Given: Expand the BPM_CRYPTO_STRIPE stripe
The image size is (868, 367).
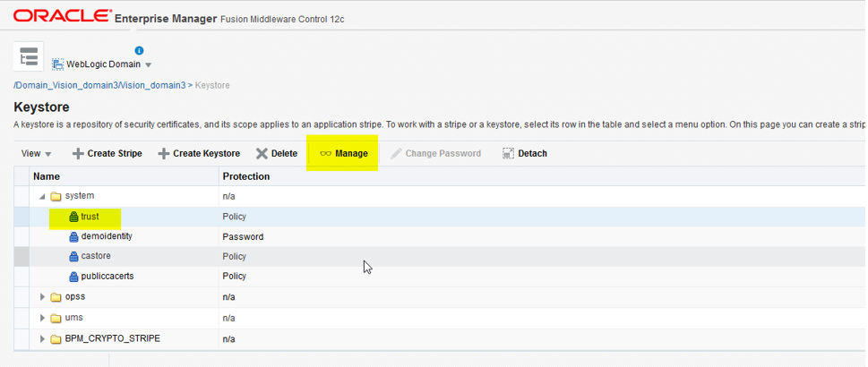Looking at the screenshot, I should point(42,338).
